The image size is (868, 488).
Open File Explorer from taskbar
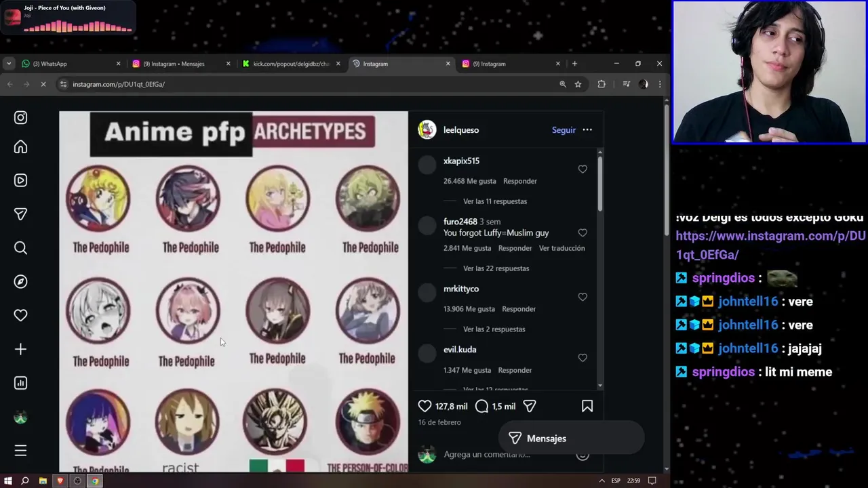point(43,481)
